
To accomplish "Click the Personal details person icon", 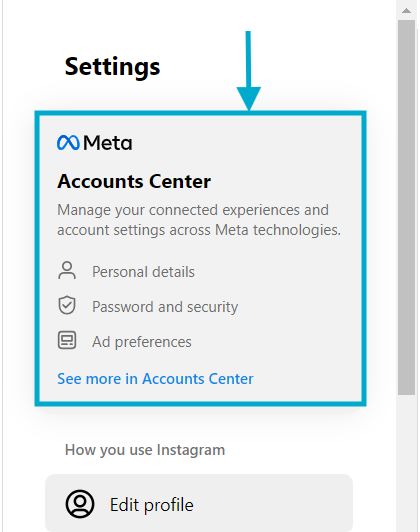I will pos(67,270).
